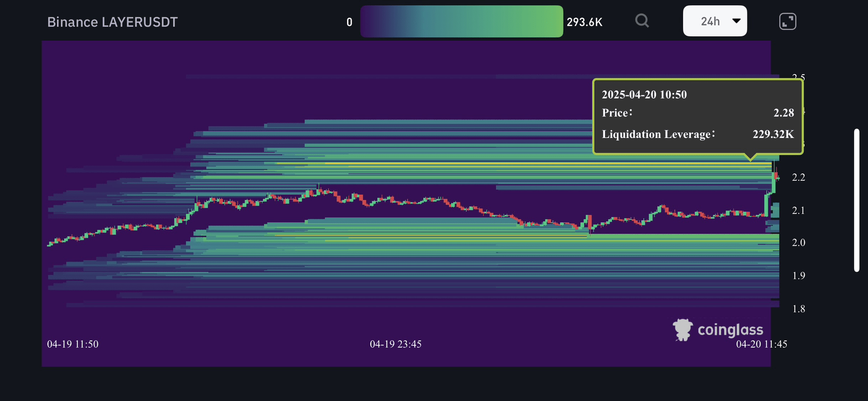Click the 04-20 11:45 time axis label
868x401 pixels.
[x=761, y=344]
